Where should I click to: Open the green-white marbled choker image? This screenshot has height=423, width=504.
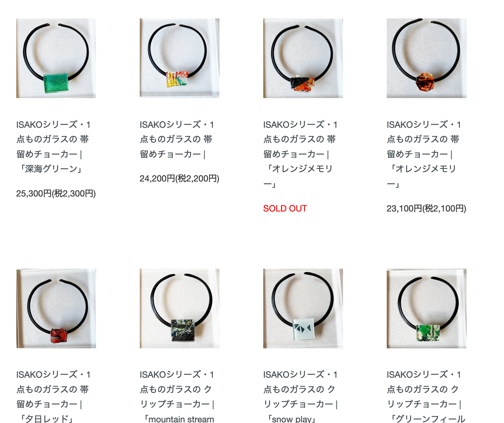[426, 308]
